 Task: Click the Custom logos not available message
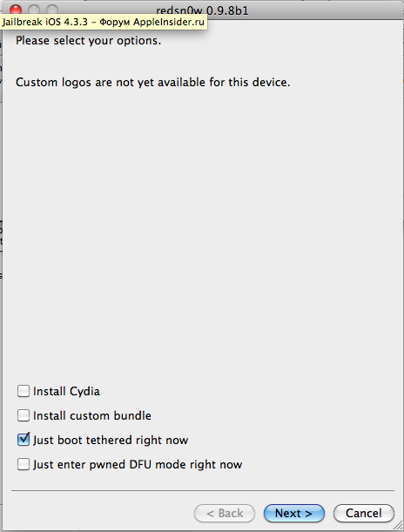[x=153, y=83]
